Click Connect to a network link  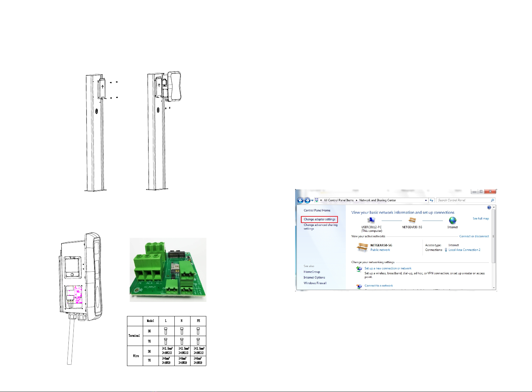coord(378,286)
